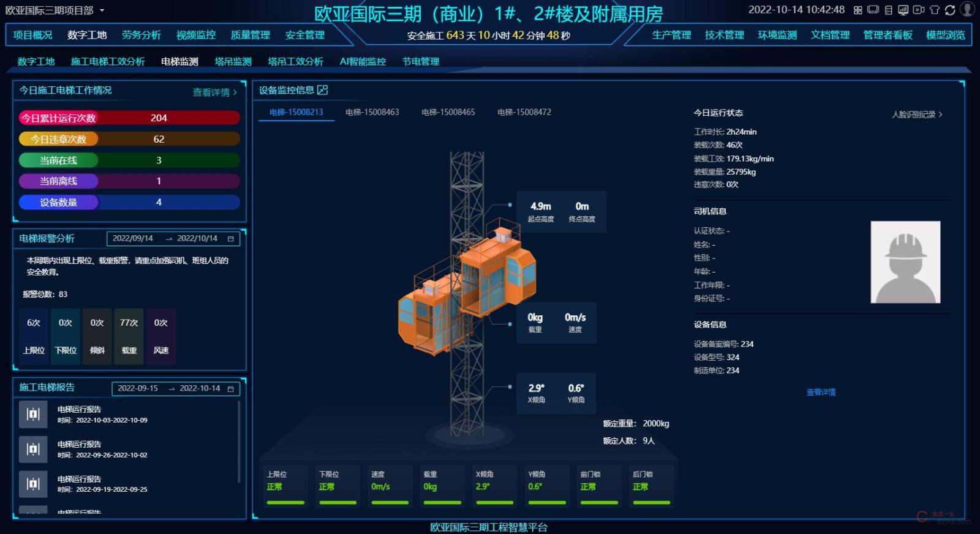980x534 pixels.
Task: Click the 今日违章次数 62 bar
Action: (x=129, y=139)
